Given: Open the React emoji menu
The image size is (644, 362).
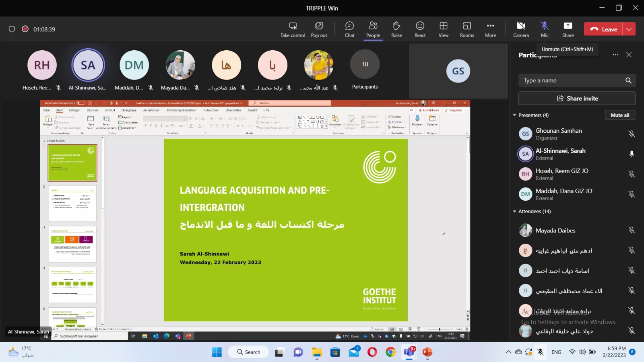Looking at the screenshot, I should (420, 29).
